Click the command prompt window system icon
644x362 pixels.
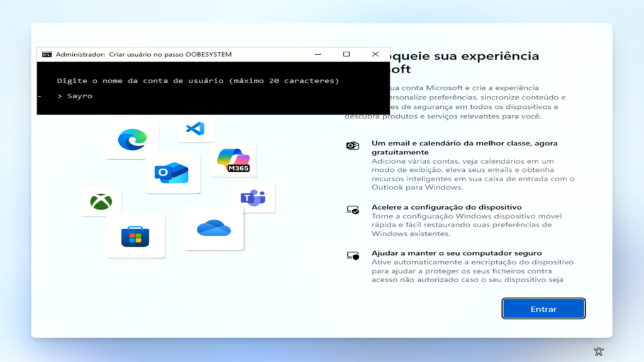(47, 54)
